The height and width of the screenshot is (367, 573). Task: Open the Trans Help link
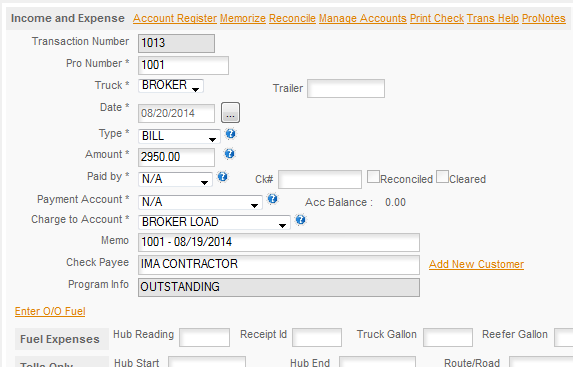[493, 18]
